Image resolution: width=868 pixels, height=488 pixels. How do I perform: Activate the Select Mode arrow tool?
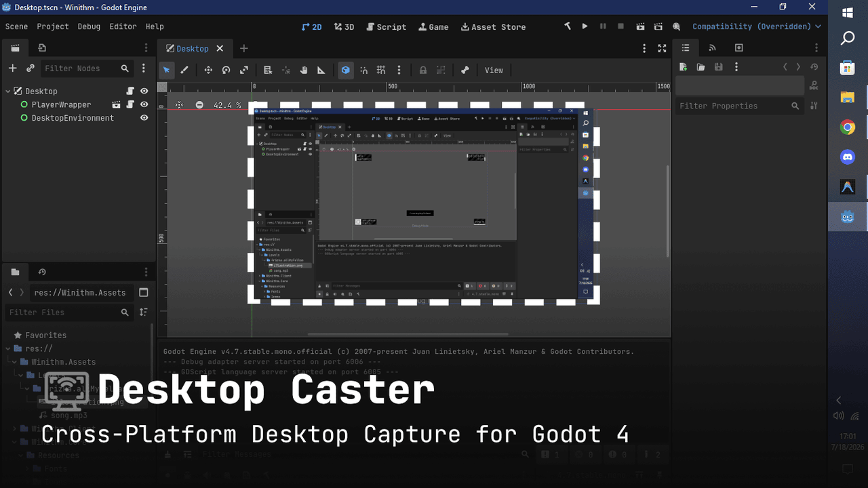pos(166,70)
